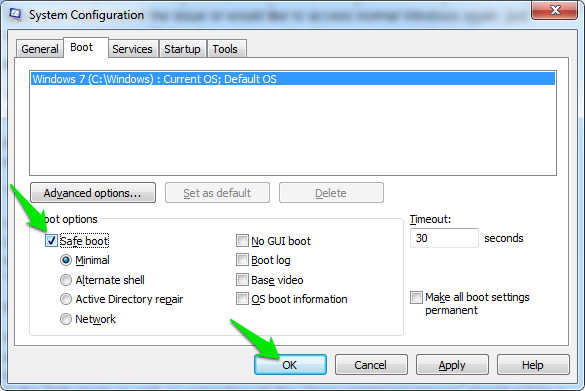Viewport: 585px width, 391px height.
Task: Select the Windows 7 (C:\Windows) boot entry
Action: point(293,79)
